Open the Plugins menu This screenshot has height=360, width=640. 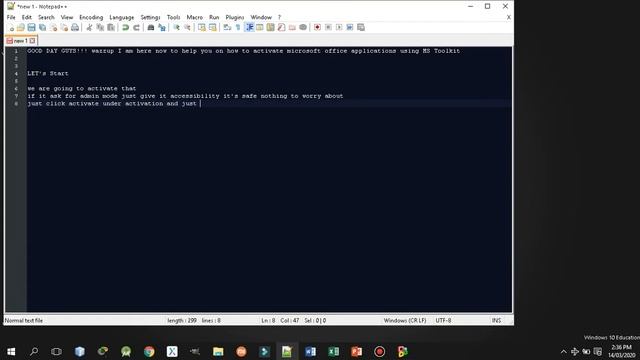pos(235,17)
